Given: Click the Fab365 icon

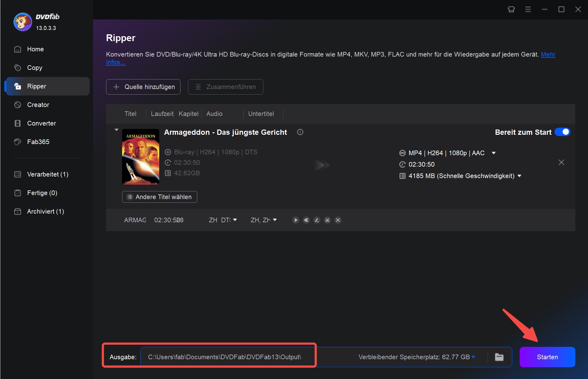Looking at the screenshot, I should 18,142.
